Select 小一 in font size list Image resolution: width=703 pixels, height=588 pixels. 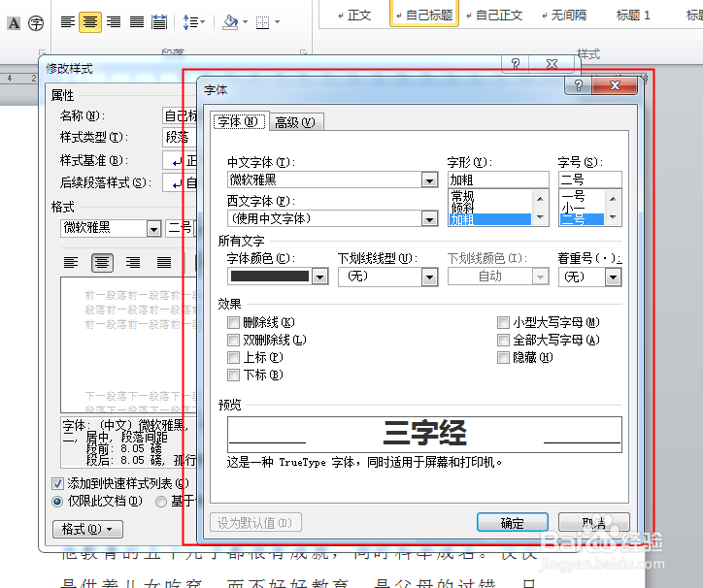582,207
